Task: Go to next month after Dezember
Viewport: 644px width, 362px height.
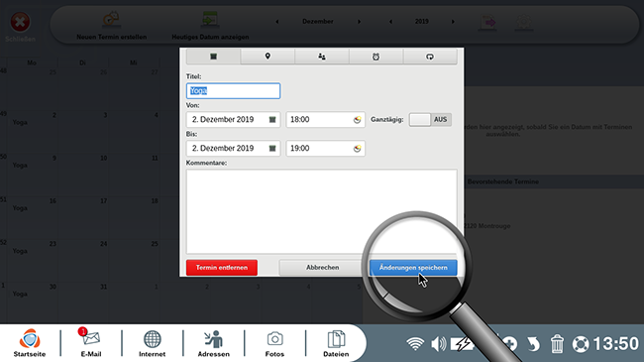Action: click(359, 22)
